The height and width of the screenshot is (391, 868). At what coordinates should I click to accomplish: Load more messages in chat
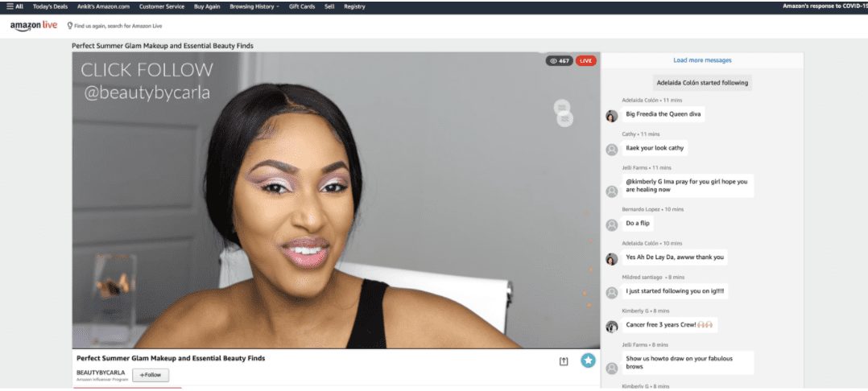coord(702,60)
